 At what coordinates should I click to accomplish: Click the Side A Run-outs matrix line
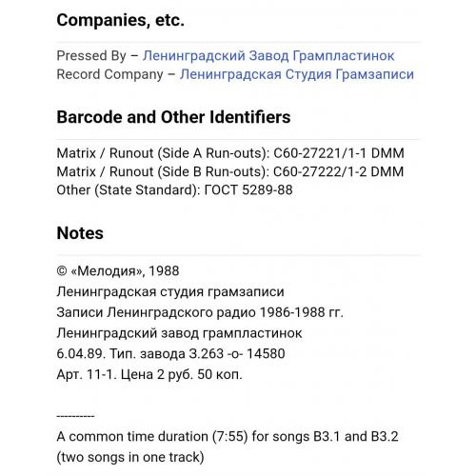click(x=230, y=153)
